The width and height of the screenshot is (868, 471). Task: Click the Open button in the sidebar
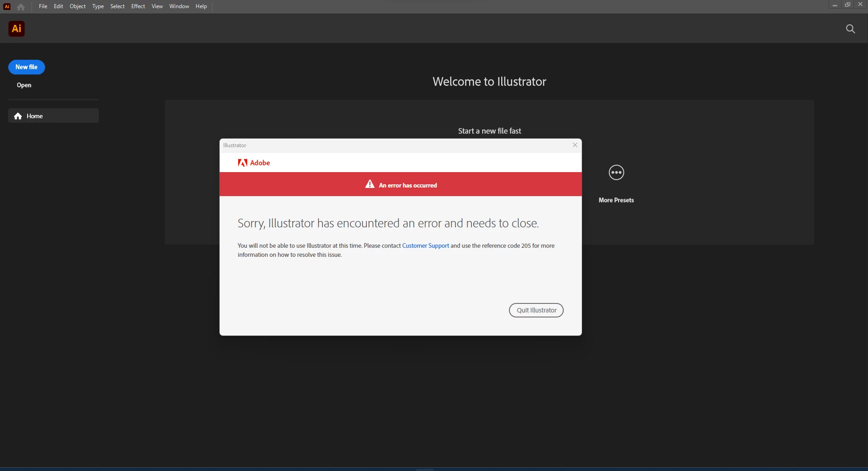(x=24, y=85)
